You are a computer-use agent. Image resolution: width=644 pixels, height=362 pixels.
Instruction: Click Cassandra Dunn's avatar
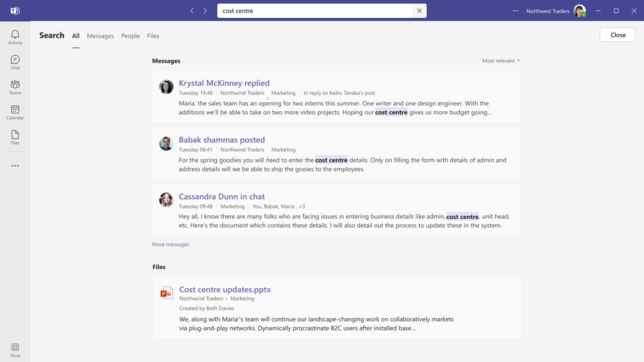click(166, 200)
